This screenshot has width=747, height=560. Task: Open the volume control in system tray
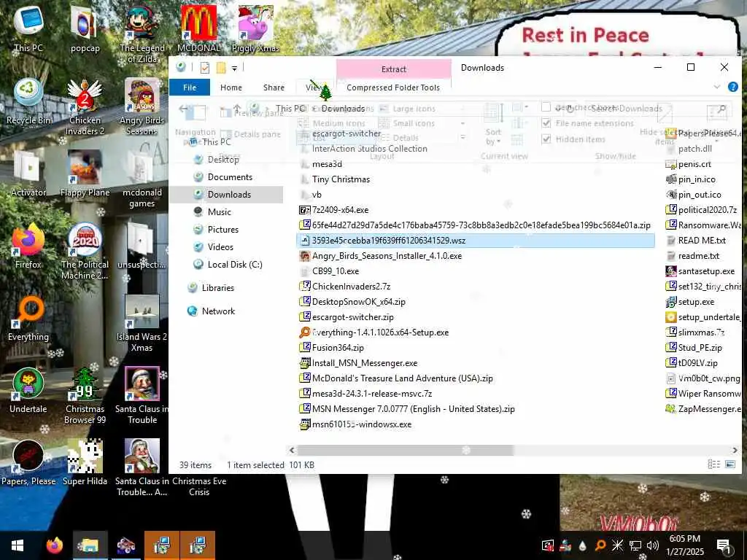[653, 545]
